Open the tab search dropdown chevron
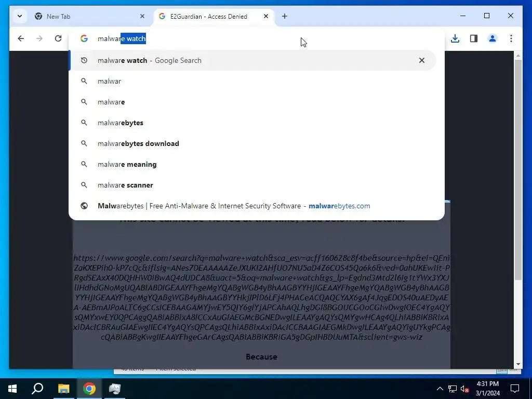This screenshot has width=532, height=399. point(20,16)
